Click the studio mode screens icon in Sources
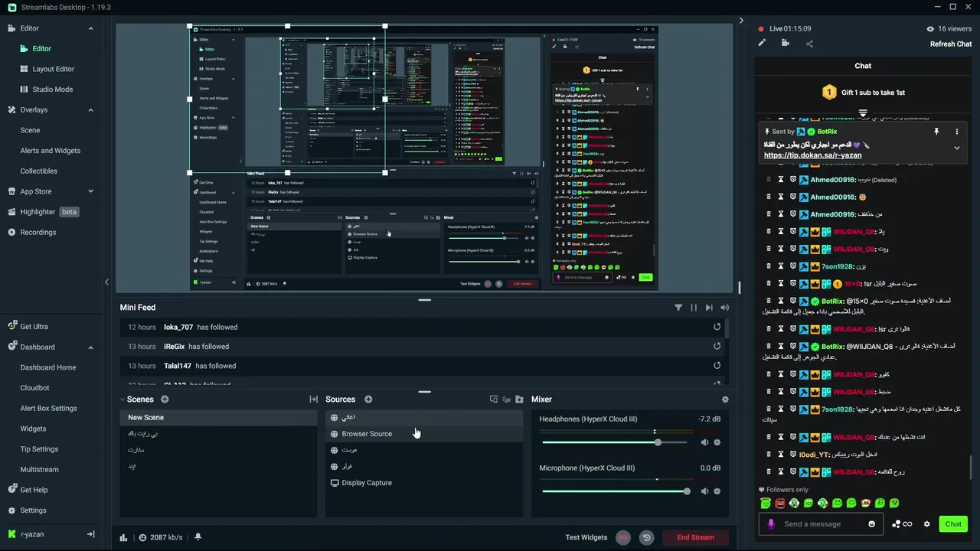980x551 pixels. tap(494, 399)
